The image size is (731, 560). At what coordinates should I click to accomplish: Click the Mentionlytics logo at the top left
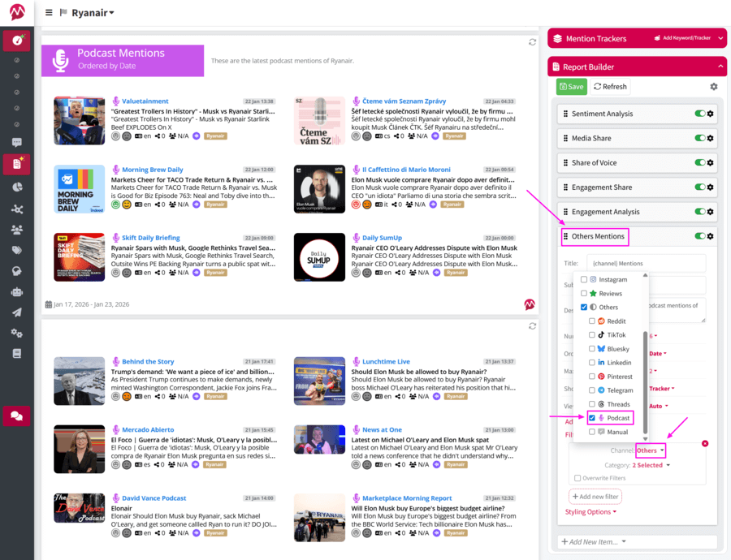(x=17, y=12)
